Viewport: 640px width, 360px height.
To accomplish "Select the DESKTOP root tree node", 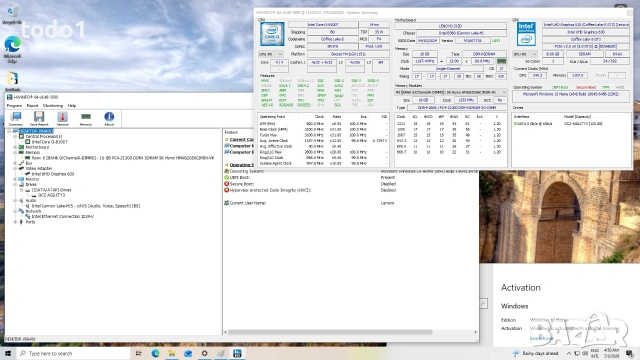I will tap(36, 131).
